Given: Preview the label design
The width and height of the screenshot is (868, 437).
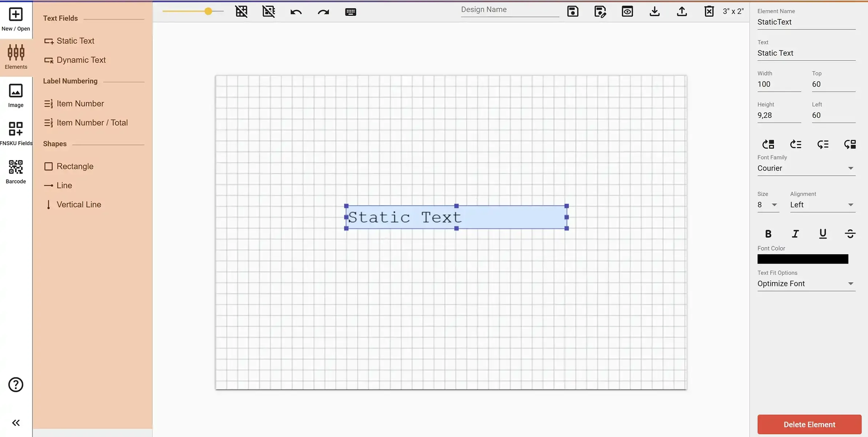Looking at the screenshot, I should click(627, 12).
